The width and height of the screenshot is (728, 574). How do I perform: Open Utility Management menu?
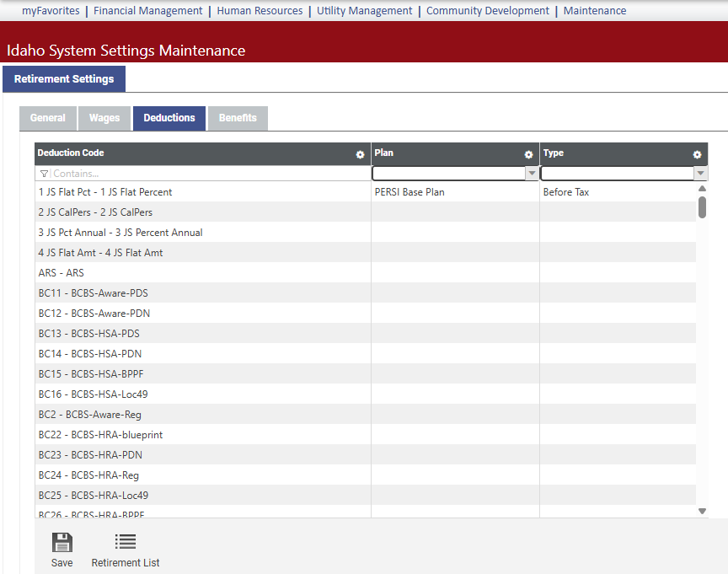pos(365,11)
